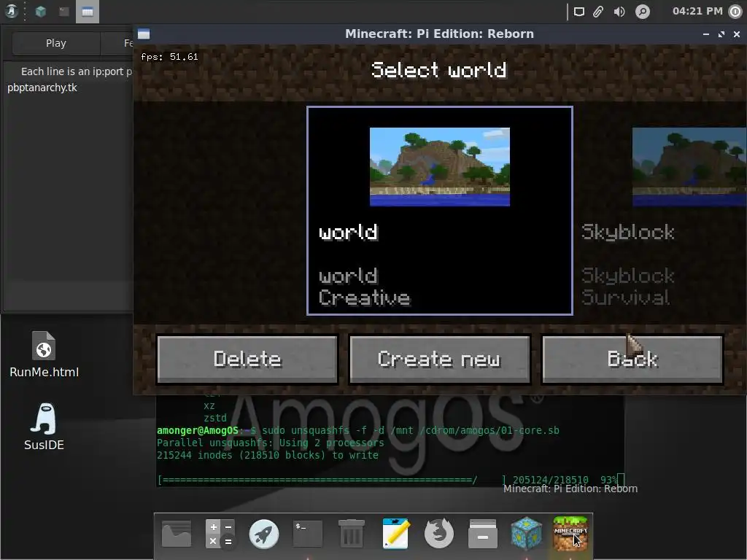Viewport: 747px width, 560px height.
Task: Minimize the Minecraft Pi Edition window
Action: (705, 34)
